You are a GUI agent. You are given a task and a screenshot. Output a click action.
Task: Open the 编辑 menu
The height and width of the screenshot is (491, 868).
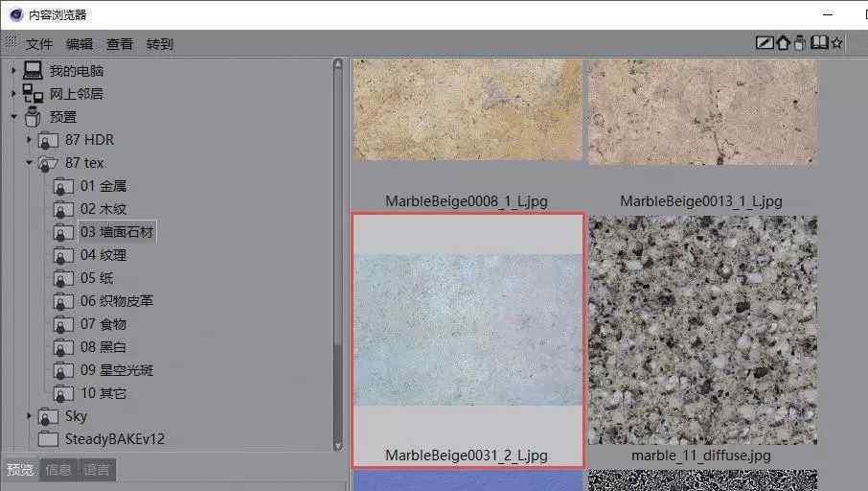point(80,44)
